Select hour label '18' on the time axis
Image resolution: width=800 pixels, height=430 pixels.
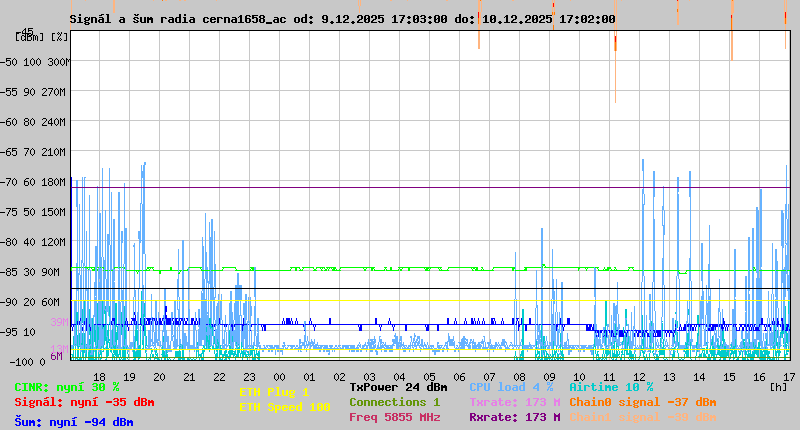pos(99,377)
